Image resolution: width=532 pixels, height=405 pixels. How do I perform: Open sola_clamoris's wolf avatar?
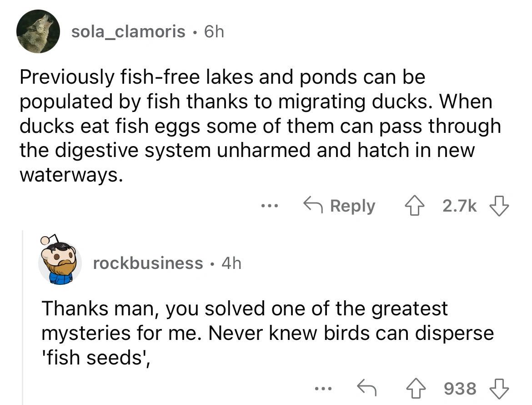pos(39,32)
